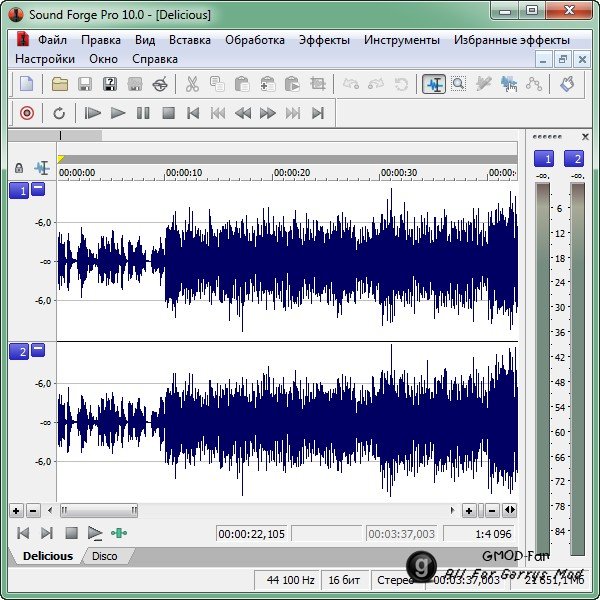Open the Обработка menu
The image size is (600, 600).
(x=255, y=40)
